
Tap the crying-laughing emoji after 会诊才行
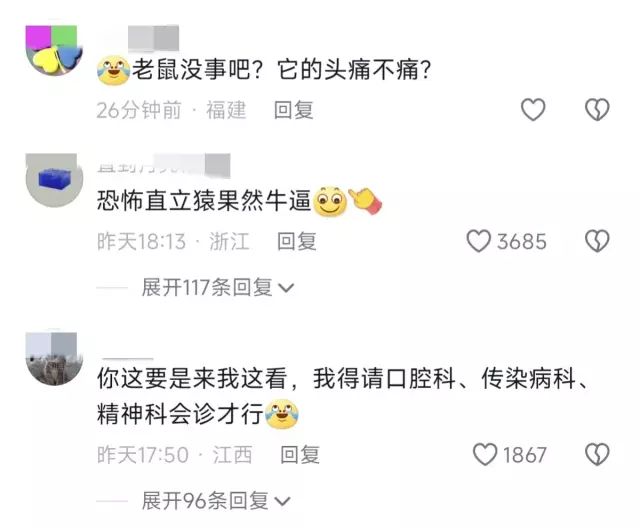point(282,414)
